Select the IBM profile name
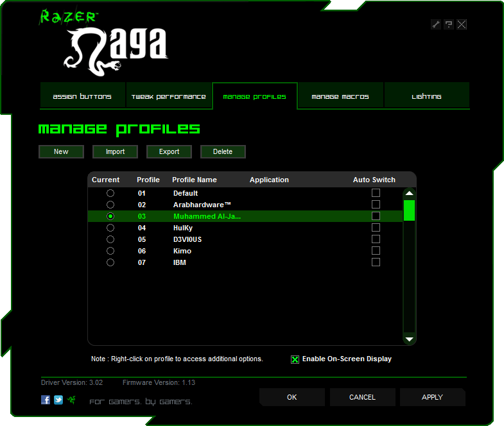Screen dimensions: 504x426 coord(179,262)
